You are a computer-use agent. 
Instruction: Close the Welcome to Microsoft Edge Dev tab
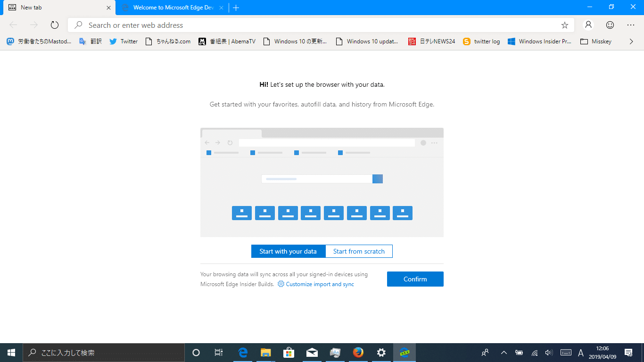click(x=221, y=8)
